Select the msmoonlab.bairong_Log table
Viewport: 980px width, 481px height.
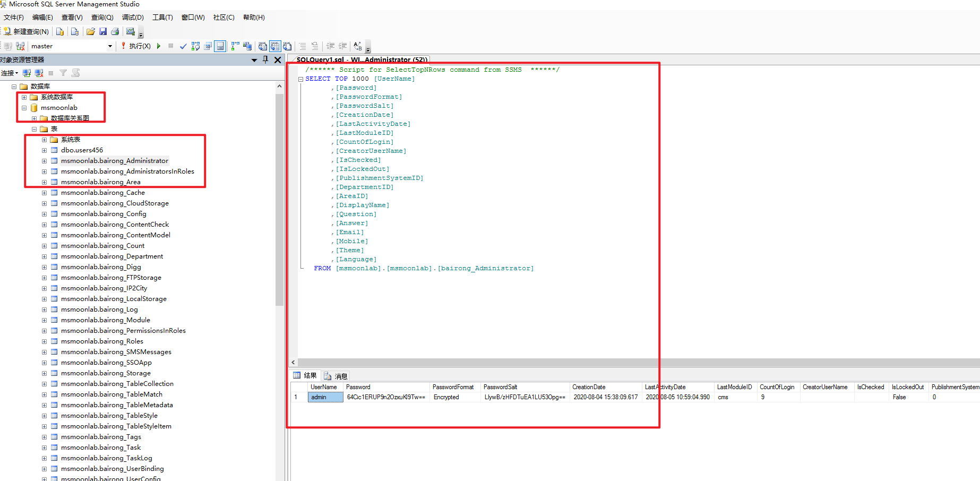pos(99,310)
